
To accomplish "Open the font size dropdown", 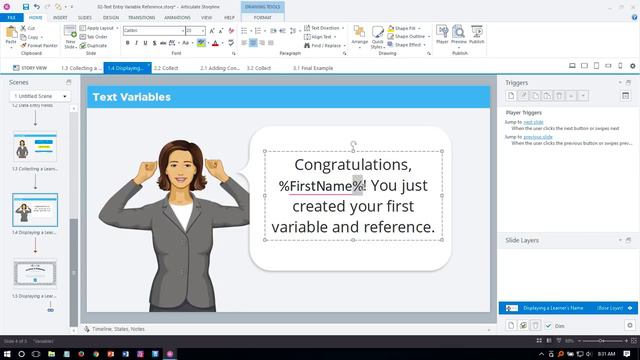I will [x=202, y=31].
